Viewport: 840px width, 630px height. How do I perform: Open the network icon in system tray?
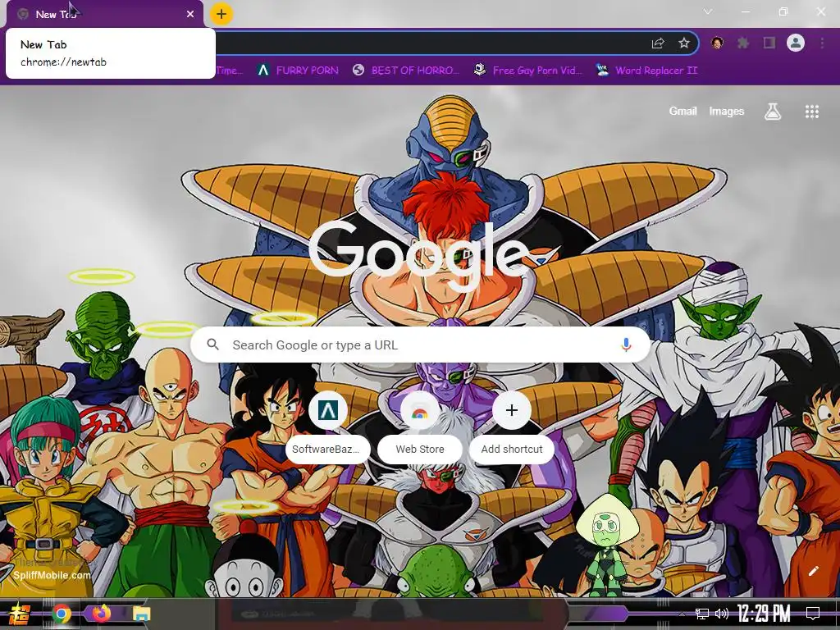[702, 614]
